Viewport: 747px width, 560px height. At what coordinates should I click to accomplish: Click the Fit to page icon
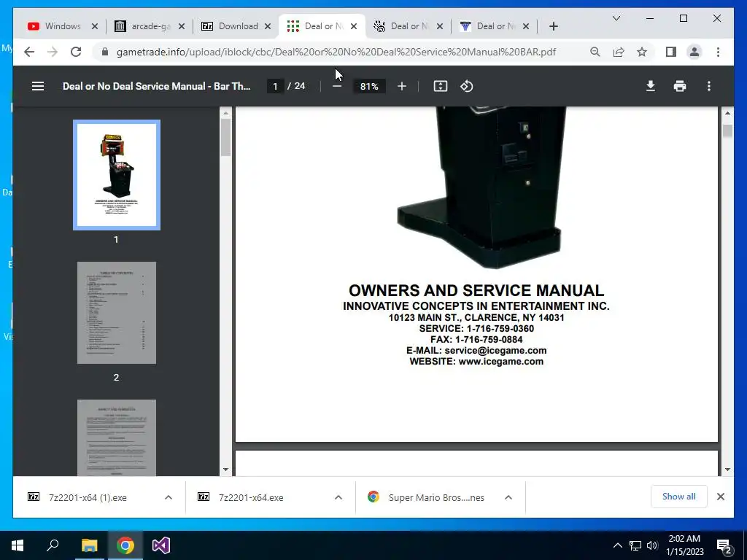(440, 86)
